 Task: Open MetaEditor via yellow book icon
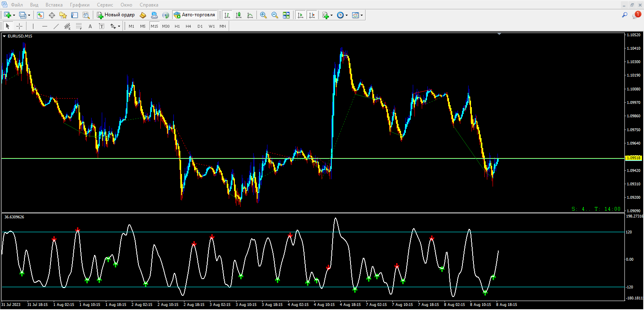[x=143, y=15]
